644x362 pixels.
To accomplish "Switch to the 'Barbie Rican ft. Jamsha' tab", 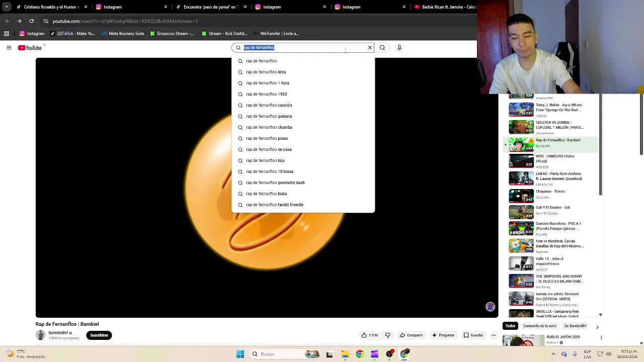I will 445,7.
